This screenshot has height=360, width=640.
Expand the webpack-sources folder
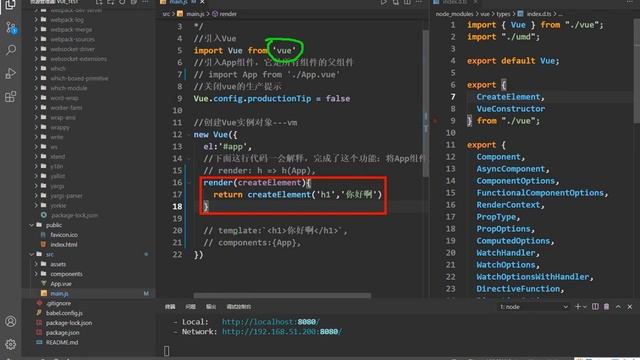(36, 39)
